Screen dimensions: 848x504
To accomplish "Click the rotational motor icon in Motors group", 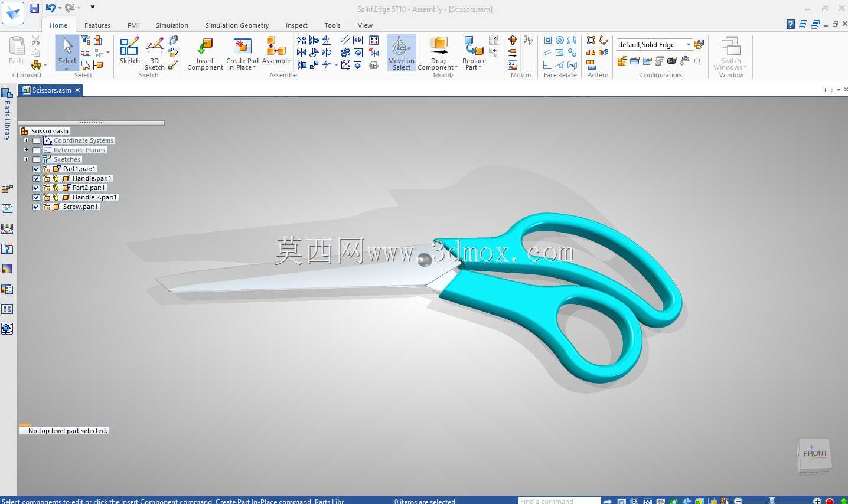I will click(513, 40).
